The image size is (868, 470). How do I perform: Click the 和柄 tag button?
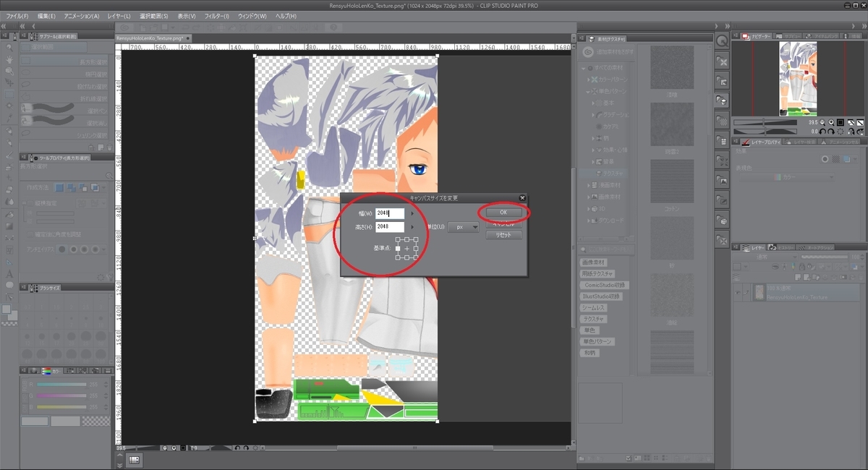click(590, 353)
